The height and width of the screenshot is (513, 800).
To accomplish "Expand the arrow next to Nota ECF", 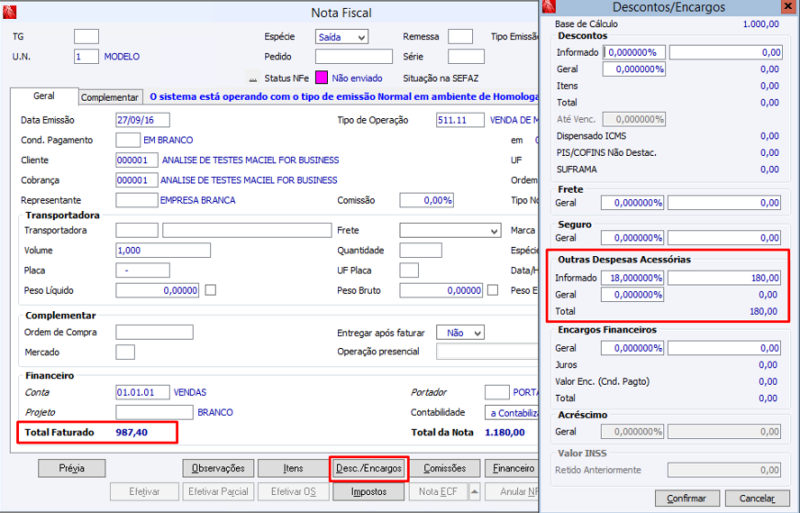I will 474,492.
